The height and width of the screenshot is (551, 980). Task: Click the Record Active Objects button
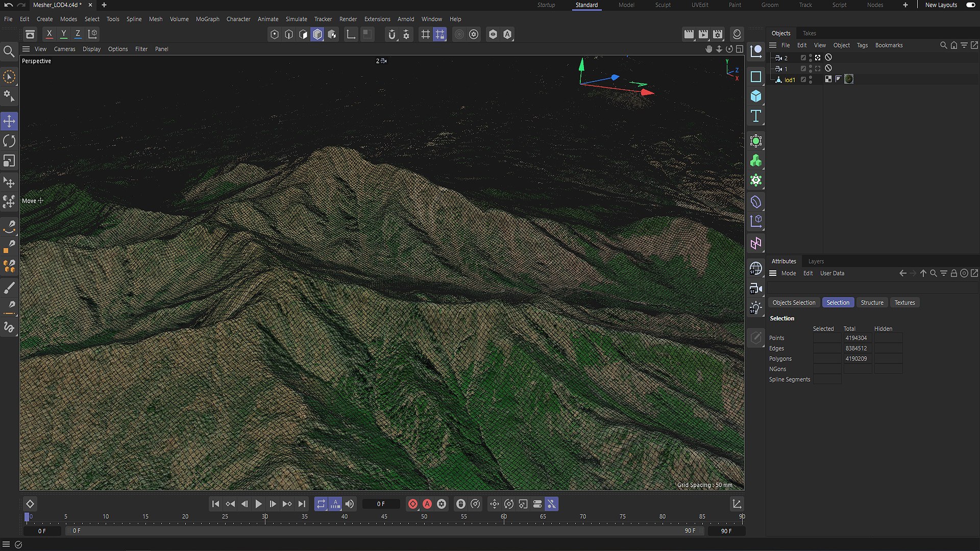[x=413, y=504]
